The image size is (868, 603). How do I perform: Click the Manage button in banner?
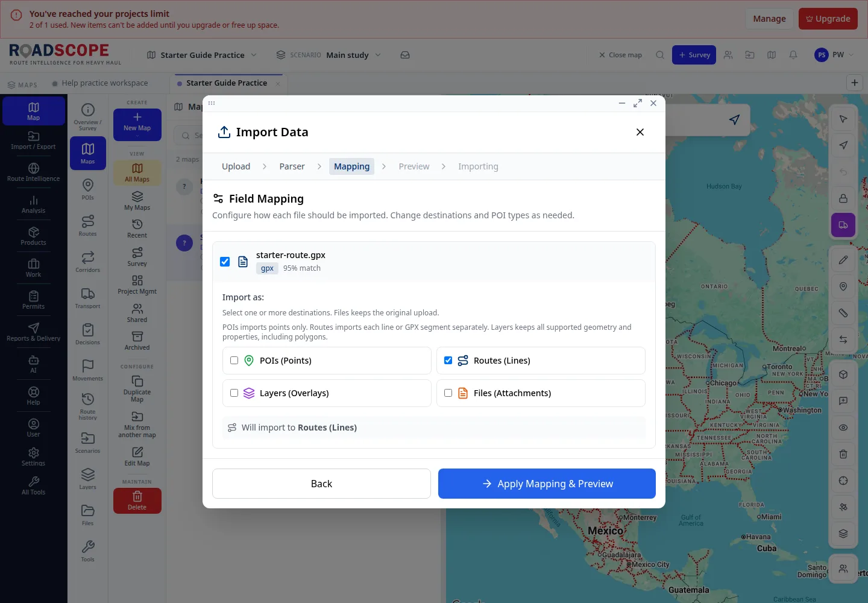(x=769, y=19)
